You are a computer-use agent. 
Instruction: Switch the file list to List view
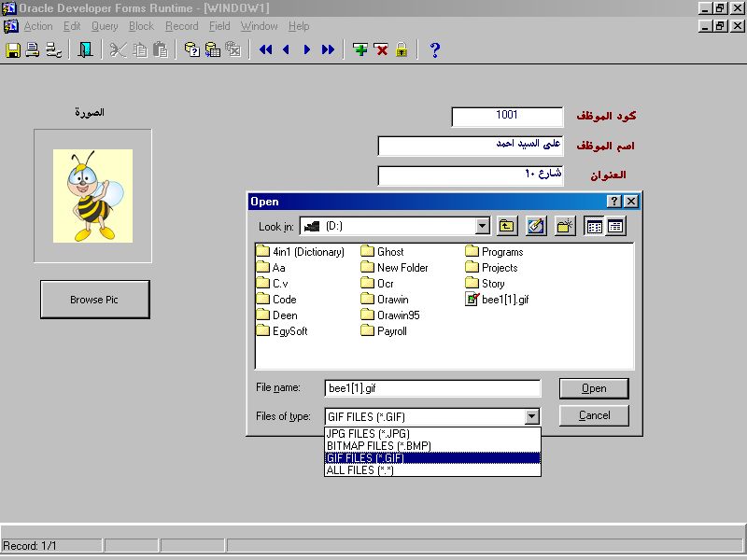tap(594, 226)
